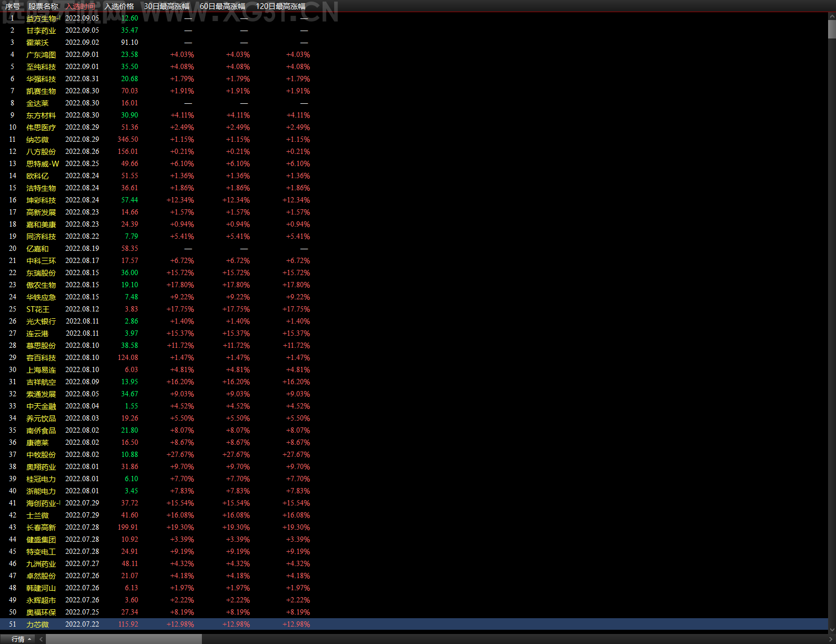This screenshot has width=836, height=644.
Task: Click +27.67% 30-day gain of 中牧股份
Action: point(180,455)
